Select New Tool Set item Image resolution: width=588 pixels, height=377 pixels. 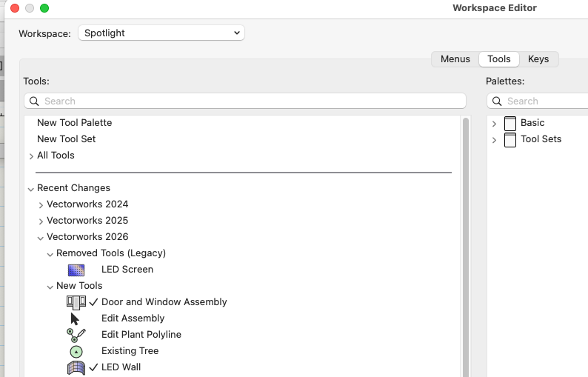[66, 139]
